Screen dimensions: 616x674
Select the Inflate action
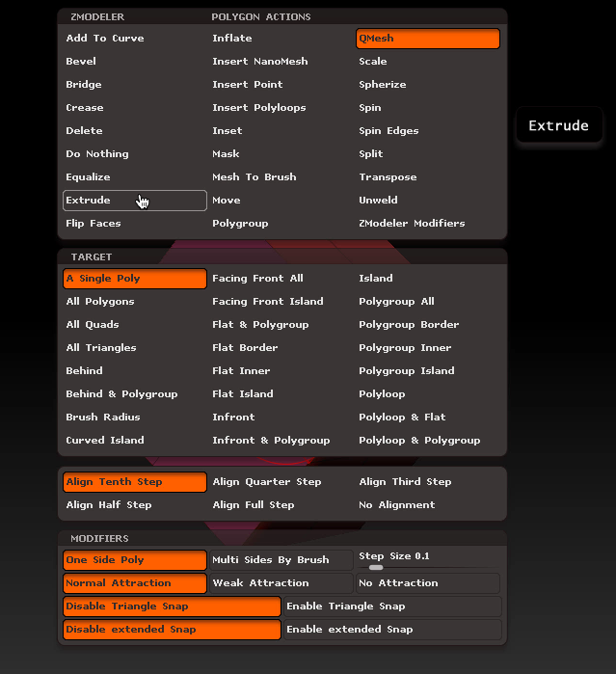tap(281, 39)
